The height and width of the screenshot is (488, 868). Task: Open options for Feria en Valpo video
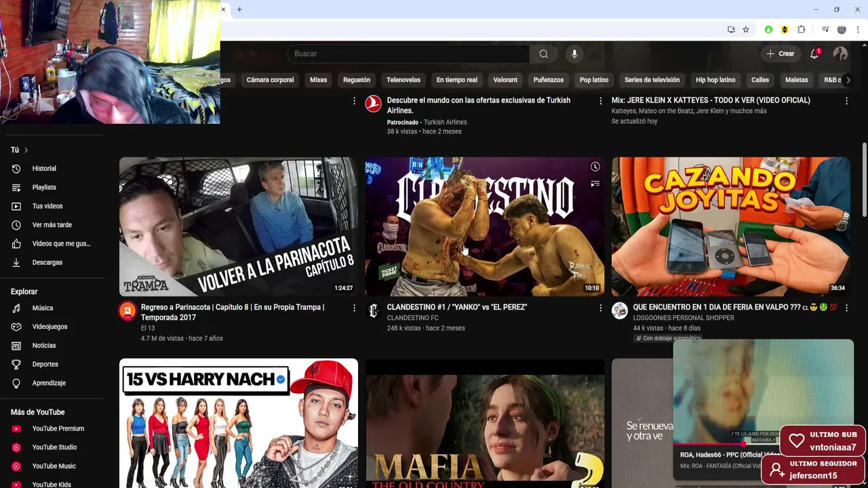(x=846, y=308)
